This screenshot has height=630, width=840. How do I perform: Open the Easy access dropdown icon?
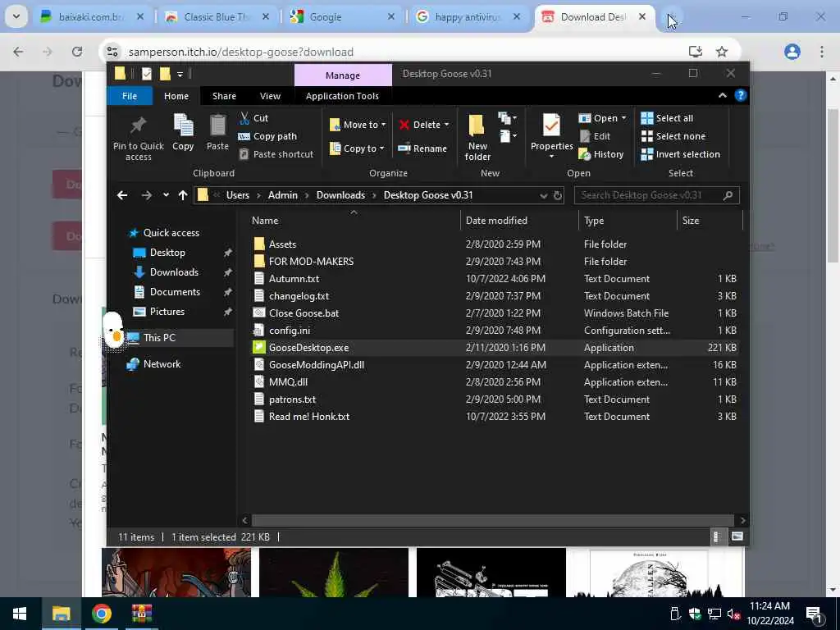pos(507,136)
